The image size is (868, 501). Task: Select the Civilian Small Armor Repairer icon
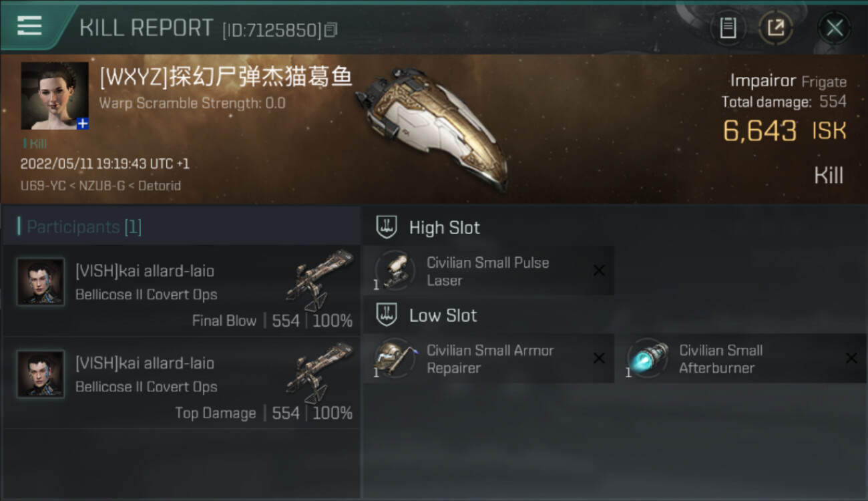pos(395,359)
